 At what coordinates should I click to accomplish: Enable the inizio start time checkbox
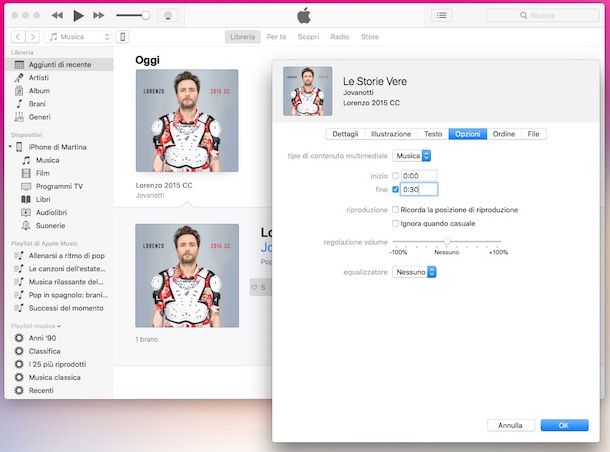[395, 176]
